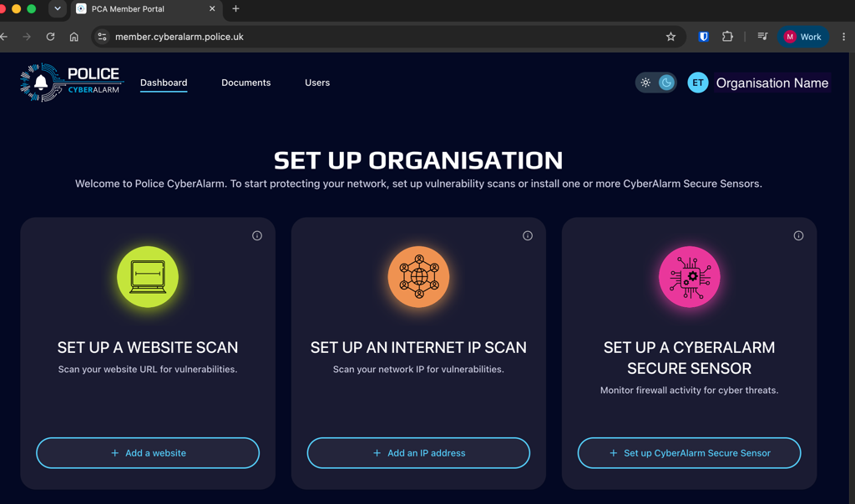Select dark mode moon toggle
Viewport: 855px width, 504px height.
(665, 83)
